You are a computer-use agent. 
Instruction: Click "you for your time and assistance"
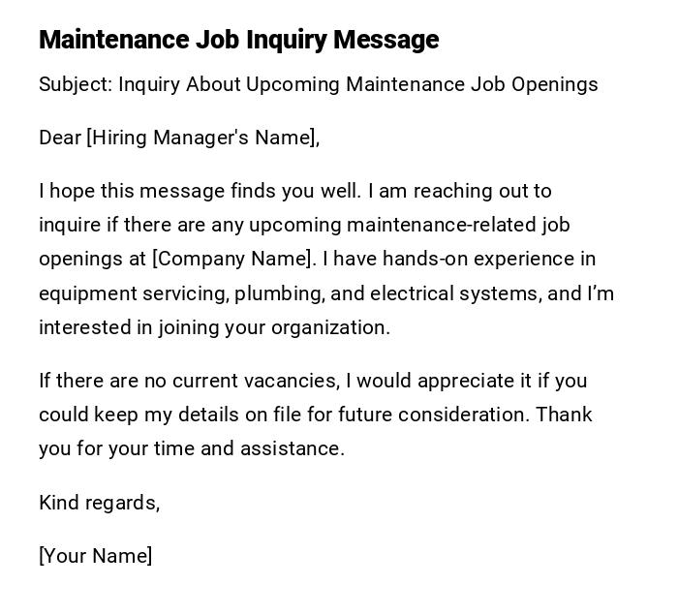pyautogui.click(x=192, y=448)
